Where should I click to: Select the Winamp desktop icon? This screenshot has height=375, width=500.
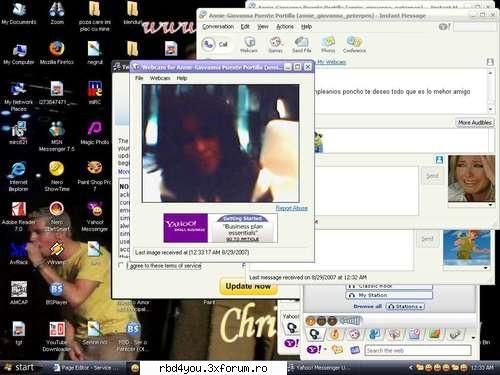[x=57, y=253]
